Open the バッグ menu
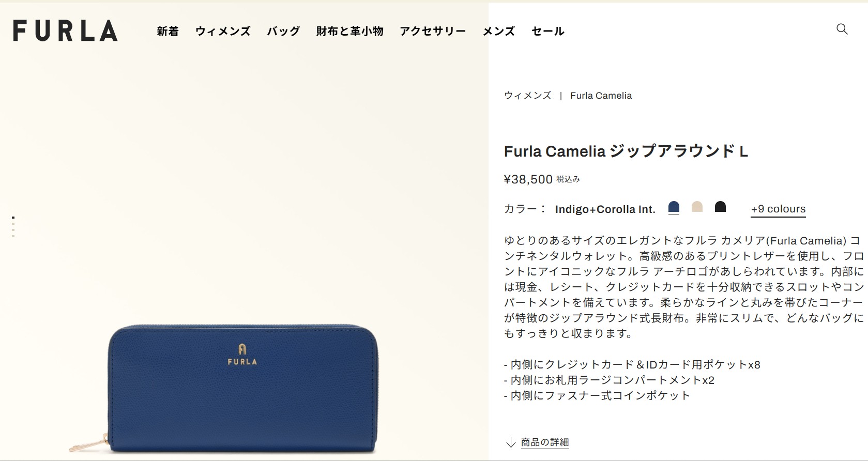868x461 pixels. [283, 31]
